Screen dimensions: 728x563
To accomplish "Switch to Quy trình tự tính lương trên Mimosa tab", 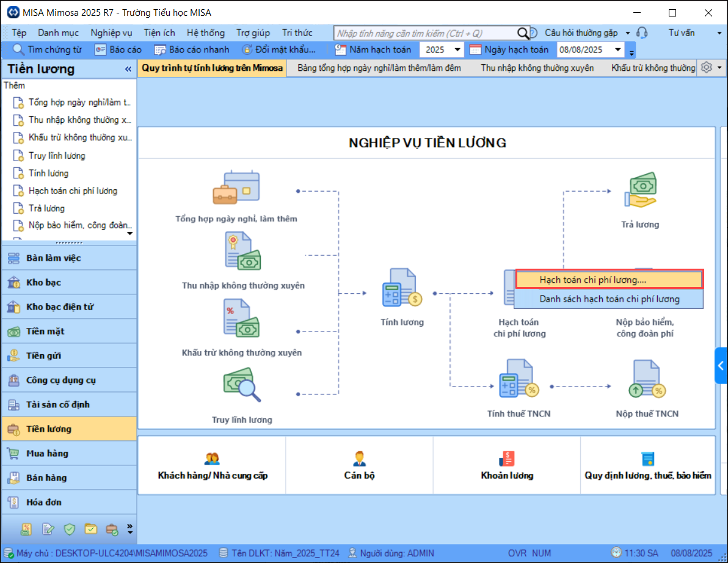I will (212, 68).
